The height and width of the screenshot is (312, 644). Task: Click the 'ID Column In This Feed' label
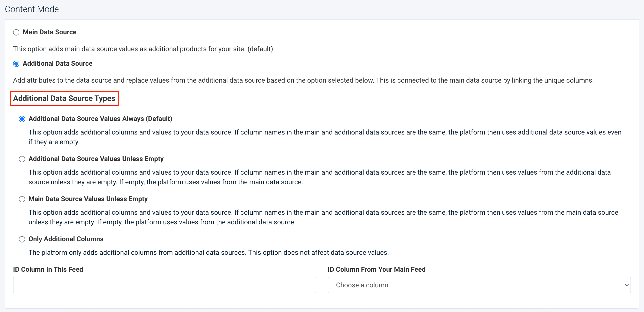pyautogui.click(x=48, y=269)
